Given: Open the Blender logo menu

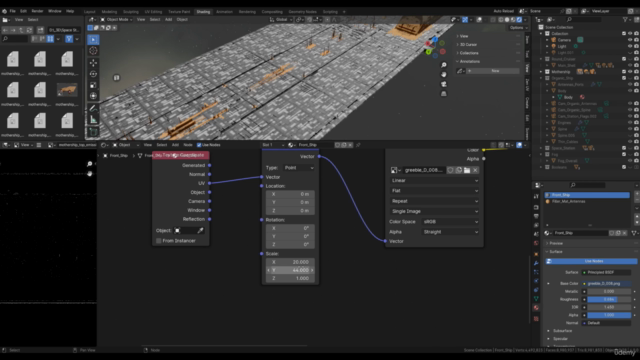Looking at the screenshot, I should pos(4,11).
